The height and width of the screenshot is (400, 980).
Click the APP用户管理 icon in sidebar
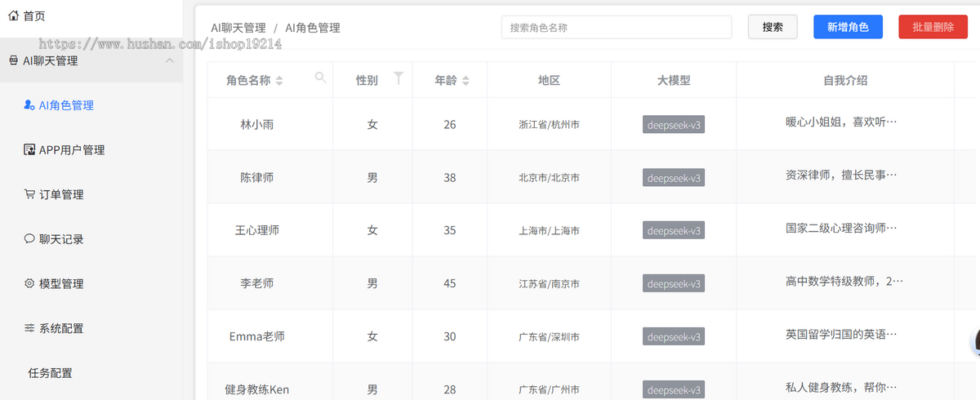click(x=30, y=149)
